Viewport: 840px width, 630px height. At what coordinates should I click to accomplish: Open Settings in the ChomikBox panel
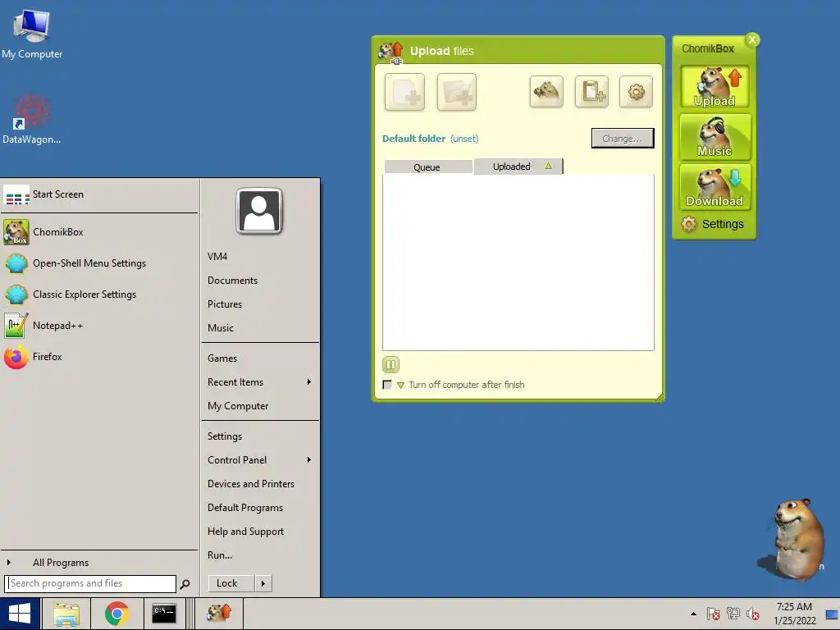click(x=713, y=224)
